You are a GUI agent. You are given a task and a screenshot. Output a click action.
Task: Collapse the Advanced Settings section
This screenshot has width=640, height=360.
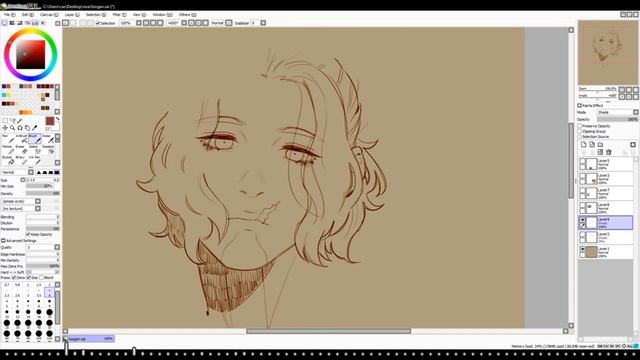point(3,241)
